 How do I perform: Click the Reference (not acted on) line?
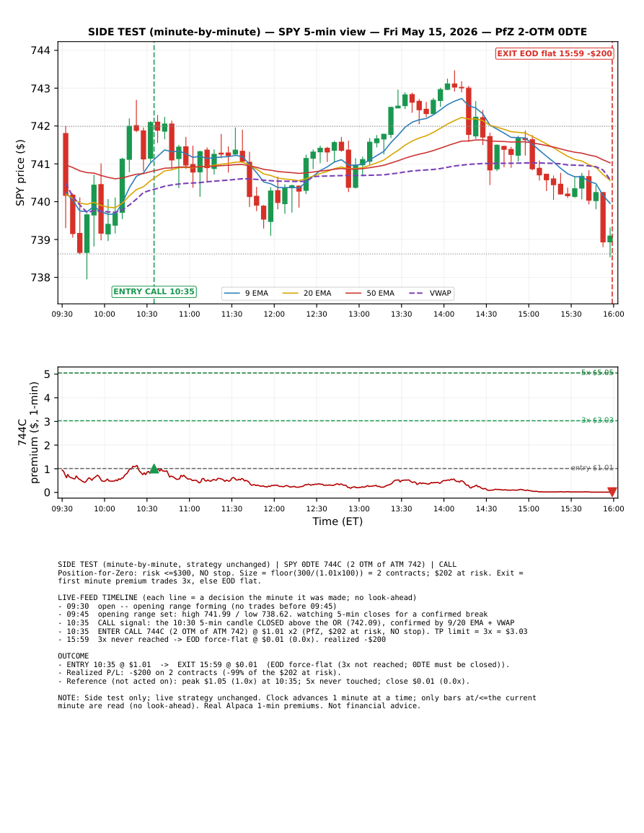pyautogui.click(x=263, y=681)
